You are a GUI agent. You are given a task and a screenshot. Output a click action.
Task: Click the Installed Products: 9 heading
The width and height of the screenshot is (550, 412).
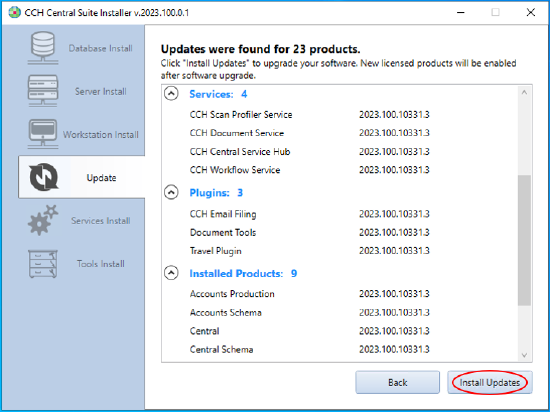point(243,273)
